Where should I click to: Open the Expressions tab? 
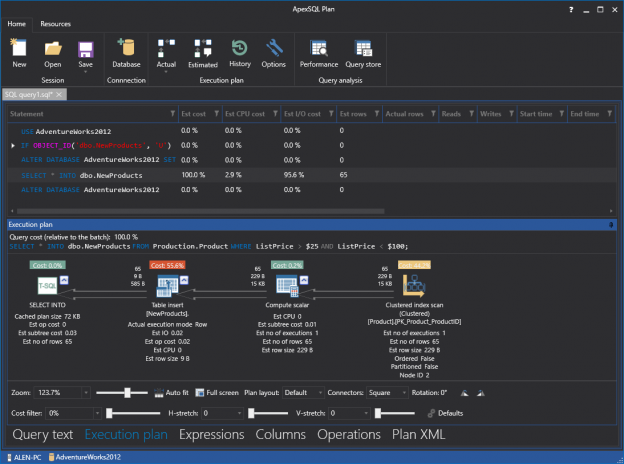[x=211, y=435]
